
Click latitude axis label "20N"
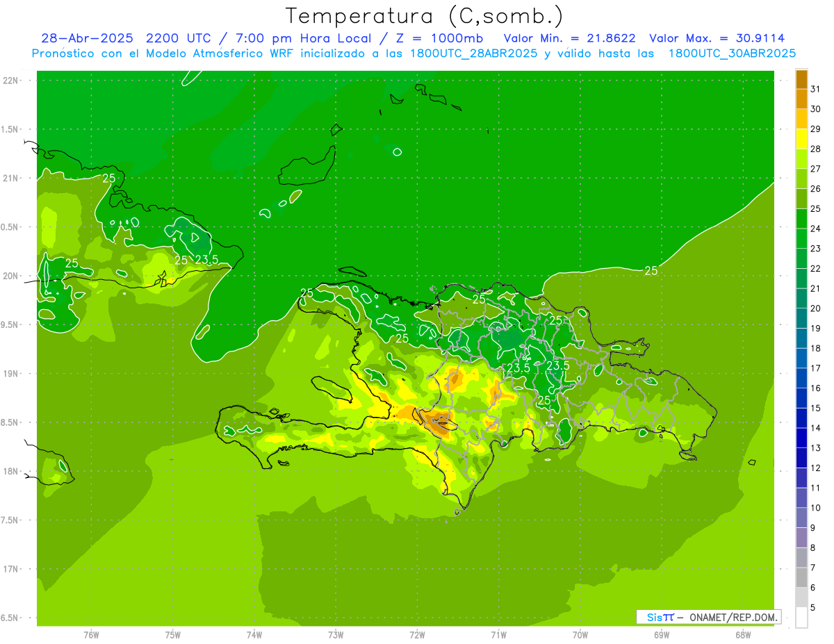pyautogui.click(x=11, y=276)
